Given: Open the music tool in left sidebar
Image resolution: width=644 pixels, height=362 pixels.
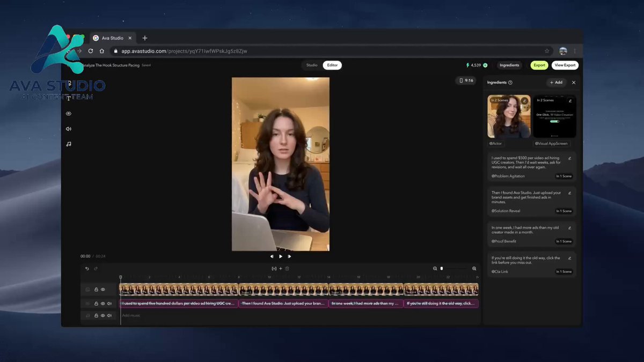Looking at the screenshot, I should pyautogui.click(x=69, y=144).
